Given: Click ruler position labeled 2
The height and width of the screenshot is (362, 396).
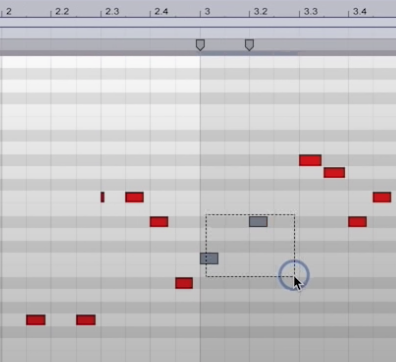Looking at the screenshot, I should coord(9,12).
